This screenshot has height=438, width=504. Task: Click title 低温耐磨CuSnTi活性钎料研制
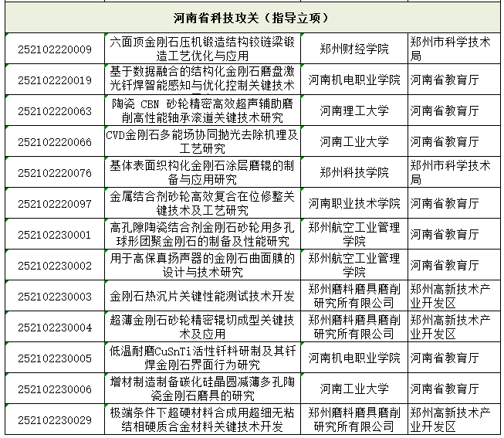click(x=202, y=358)
